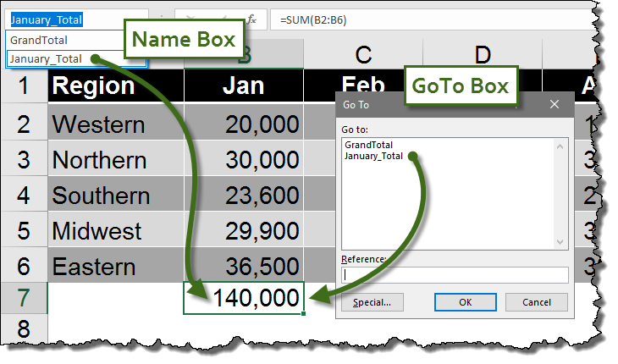
Task: Click the Insert Function fx icon
Action: click(251, 19)
